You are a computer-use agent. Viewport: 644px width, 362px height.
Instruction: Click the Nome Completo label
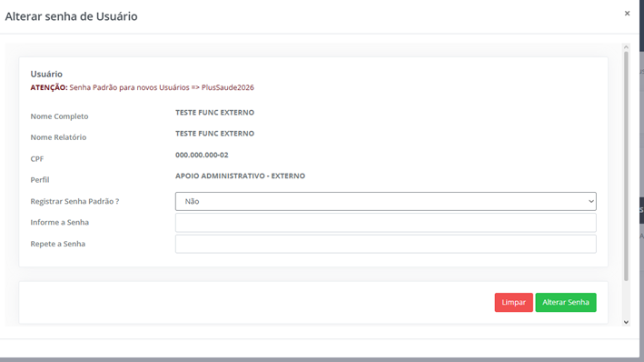[x=59, y=116]
